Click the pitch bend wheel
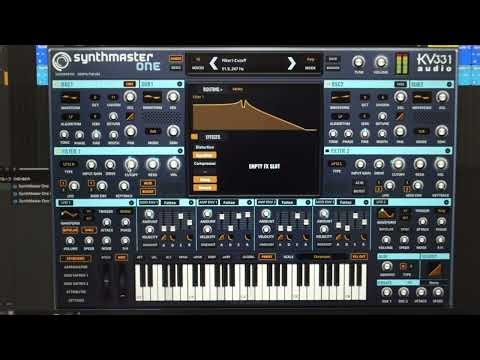 coord(107,282)
